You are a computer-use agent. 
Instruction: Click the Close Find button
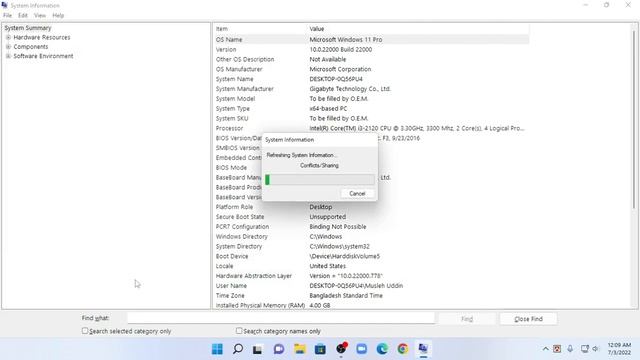528,319
